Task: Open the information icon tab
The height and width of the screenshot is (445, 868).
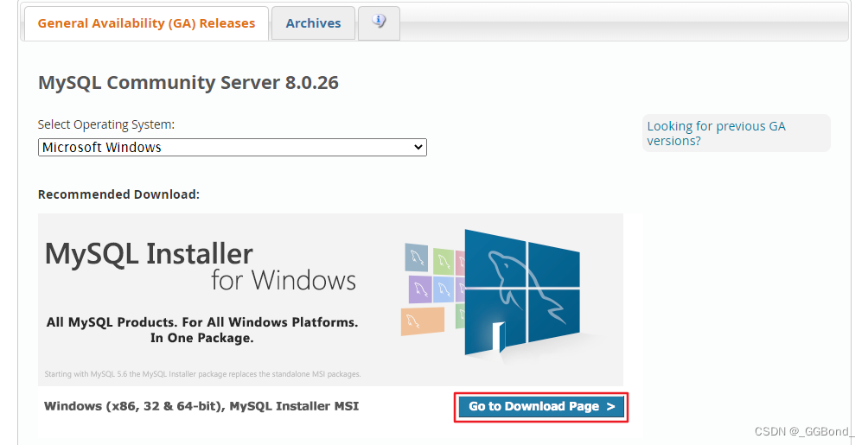Action: coord(379,22)
